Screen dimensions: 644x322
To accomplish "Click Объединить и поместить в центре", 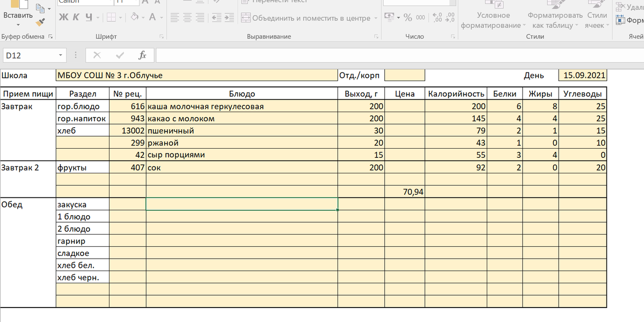I will 306,18.
